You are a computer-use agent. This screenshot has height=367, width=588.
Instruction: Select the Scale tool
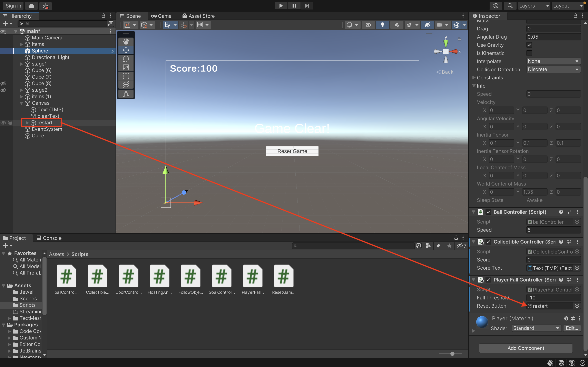click(126, 67)
